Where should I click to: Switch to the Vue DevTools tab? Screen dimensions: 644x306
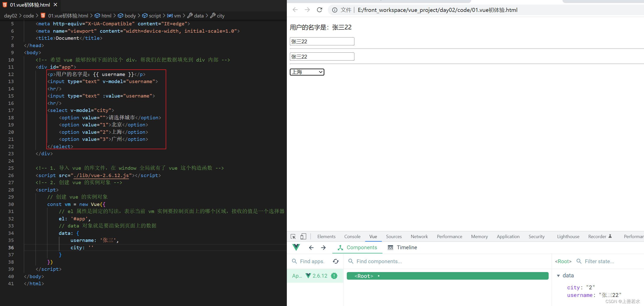pos(373,236)
